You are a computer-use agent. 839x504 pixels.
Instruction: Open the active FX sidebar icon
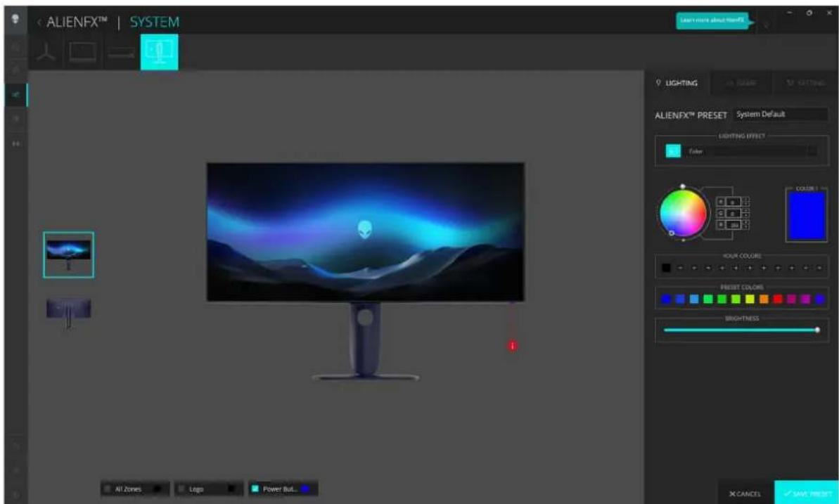coord(16,95)
